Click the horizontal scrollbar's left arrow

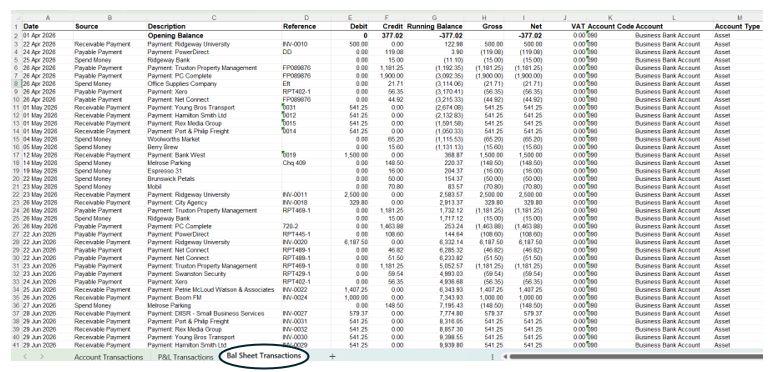coord(505,356)
